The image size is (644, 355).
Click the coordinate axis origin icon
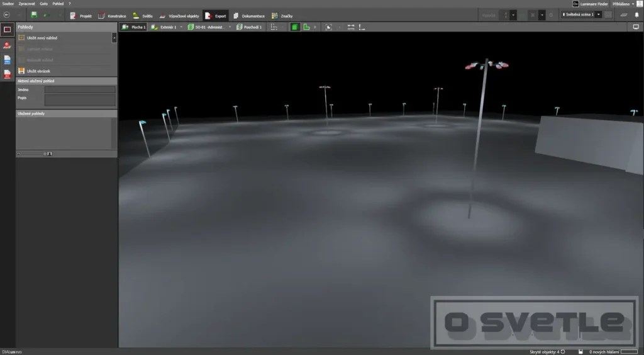coord(362,27)
